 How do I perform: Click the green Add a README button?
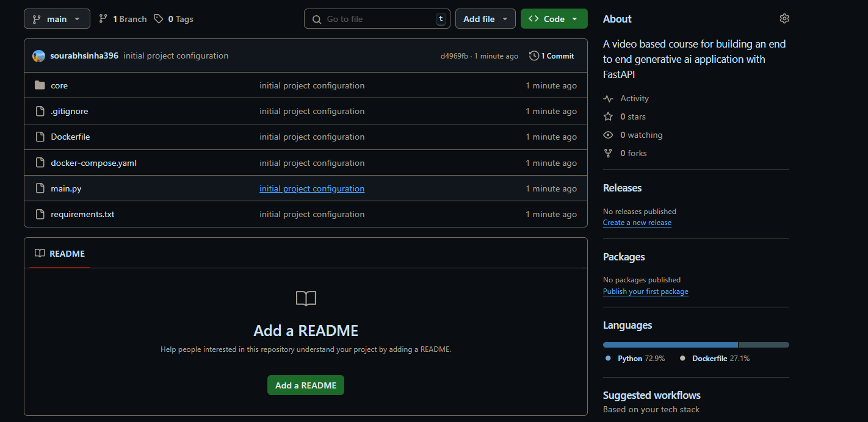[306, 385]
